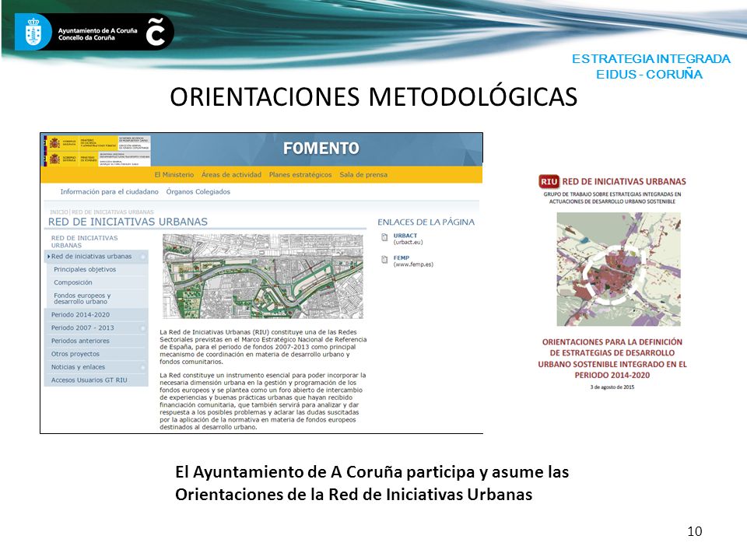Select Órganos Colegiados
Screen dimensions: 747x560
(198, 191)
